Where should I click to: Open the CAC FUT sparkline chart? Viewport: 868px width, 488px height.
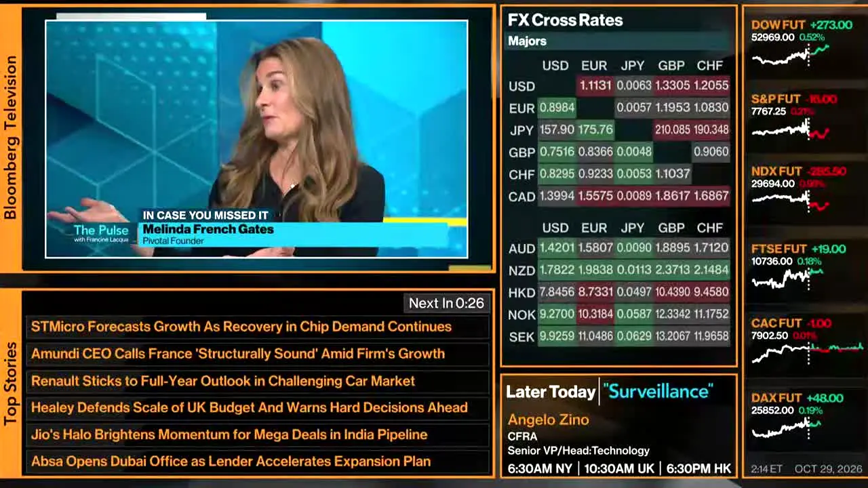click(807, 352)
